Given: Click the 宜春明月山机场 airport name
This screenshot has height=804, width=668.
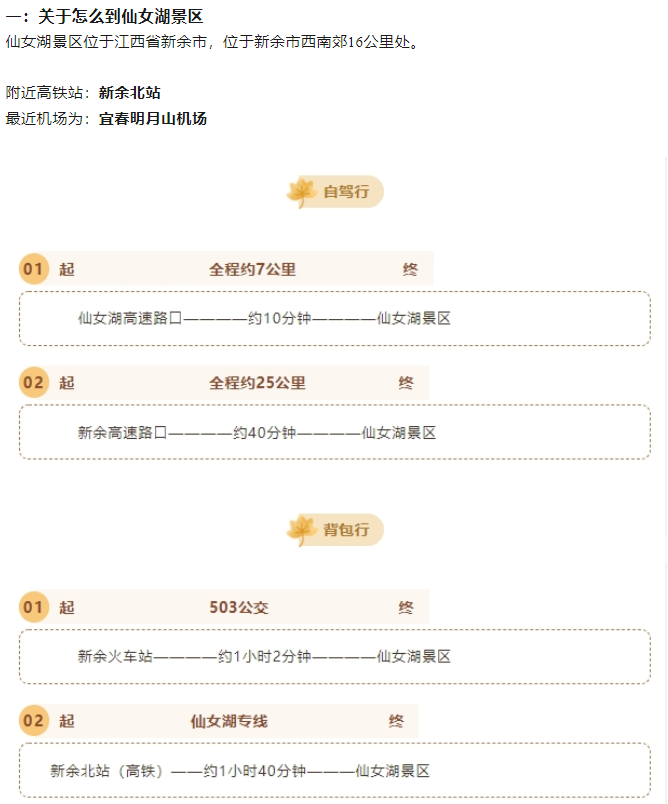Looking at the screenshot, I should tap(153, 119).
